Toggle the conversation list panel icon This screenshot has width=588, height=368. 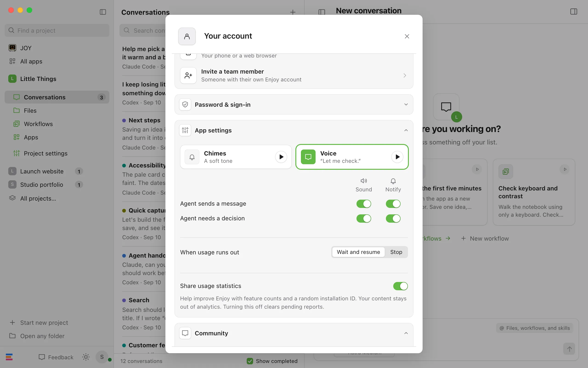coord(322,12)
